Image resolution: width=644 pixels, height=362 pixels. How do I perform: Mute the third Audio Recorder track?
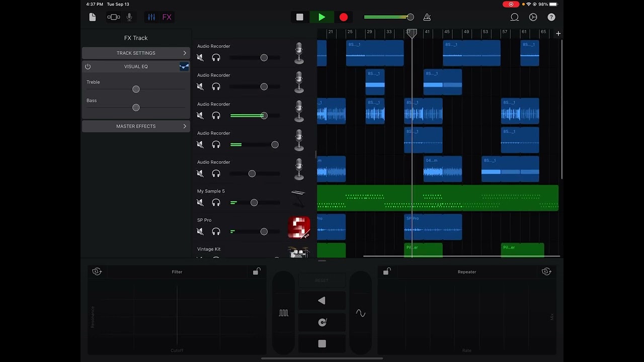200,116
